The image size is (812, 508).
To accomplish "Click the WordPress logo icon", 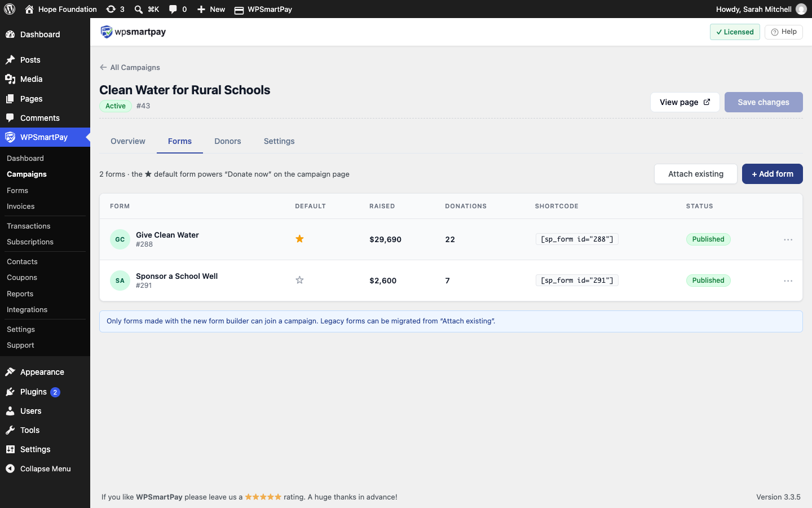I will pos(10,9).
